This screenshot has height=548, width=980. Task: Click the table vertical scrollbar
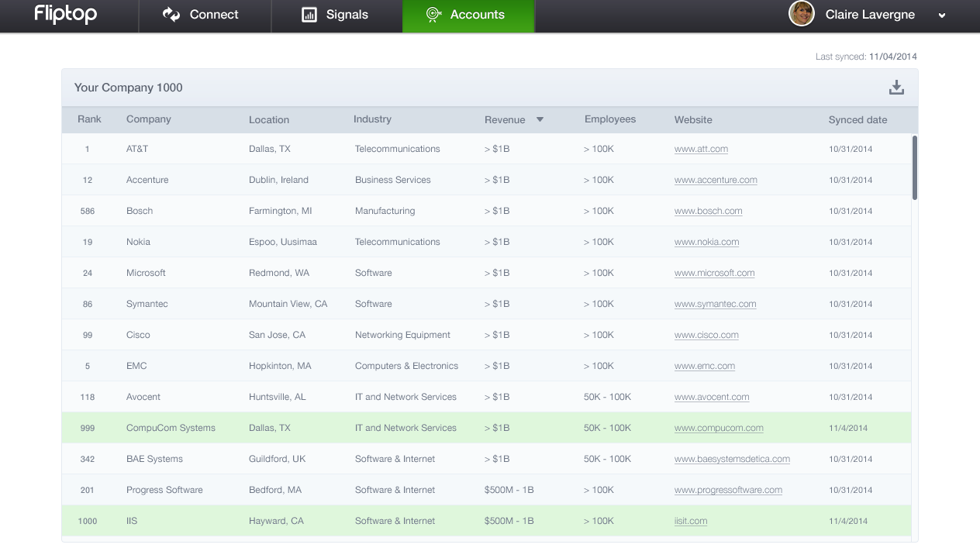point(915,168)
